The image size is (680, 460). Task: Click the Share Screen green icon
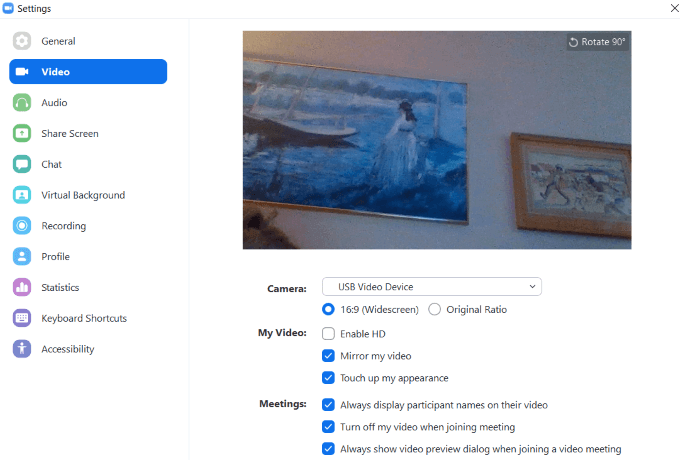tap(22, 134)
